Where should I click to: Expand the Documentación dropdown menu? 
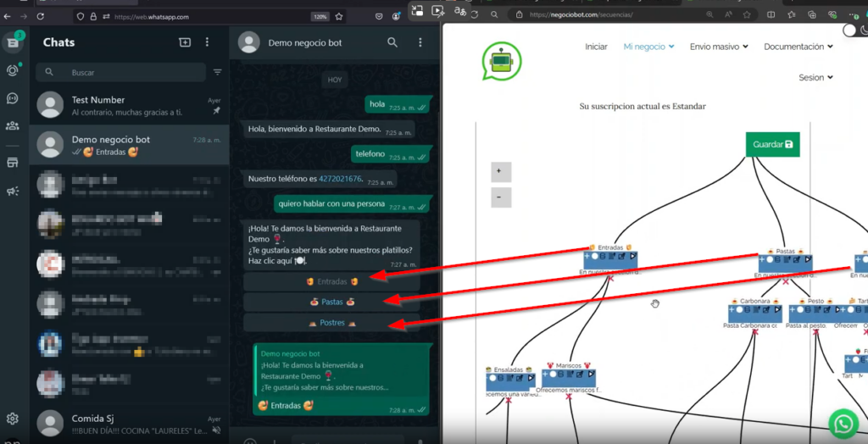pos(798,47)
